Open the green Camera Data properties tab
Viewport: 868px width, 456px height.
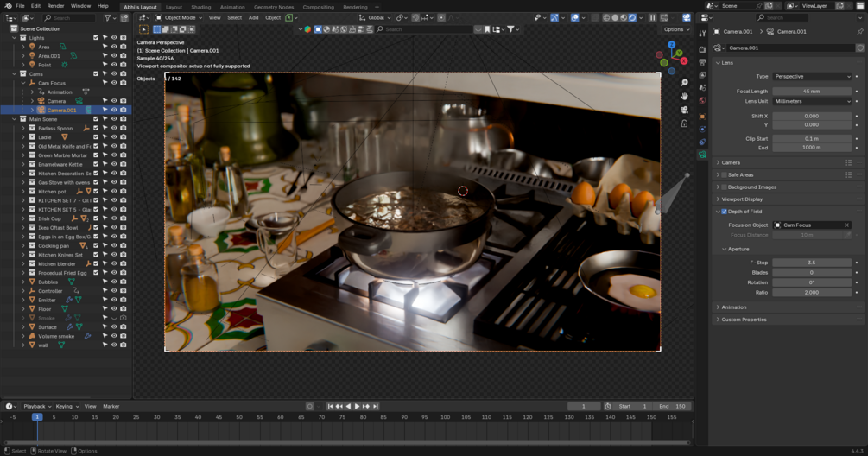click(x=702, y=155)
